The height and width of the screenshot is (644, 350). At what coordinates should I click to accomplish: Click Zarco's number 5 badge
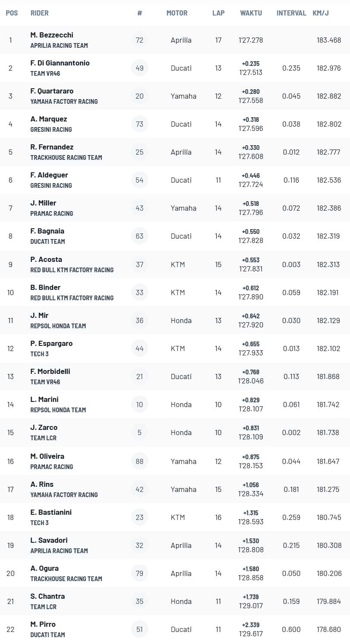pos(139,432)
